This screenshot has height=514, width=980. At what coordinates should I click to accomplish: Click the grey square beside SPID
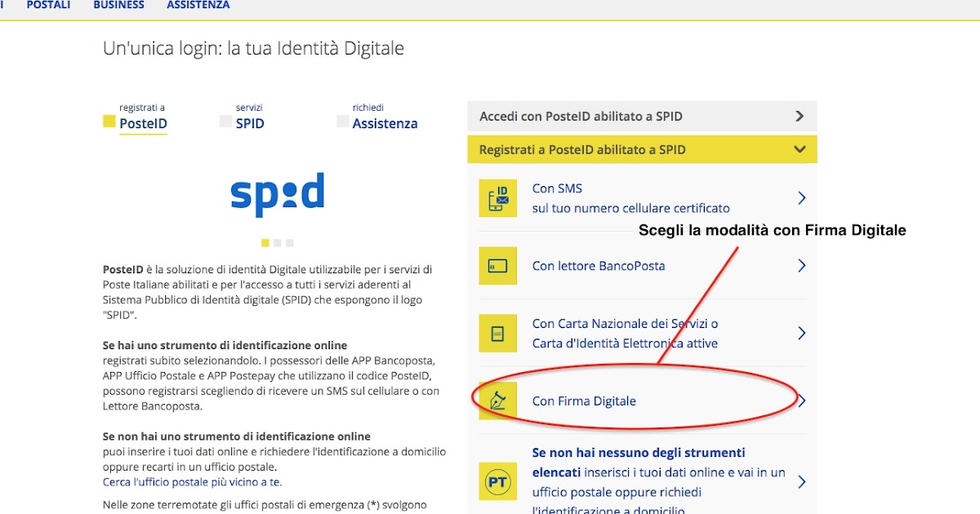[x=225, y=122]
